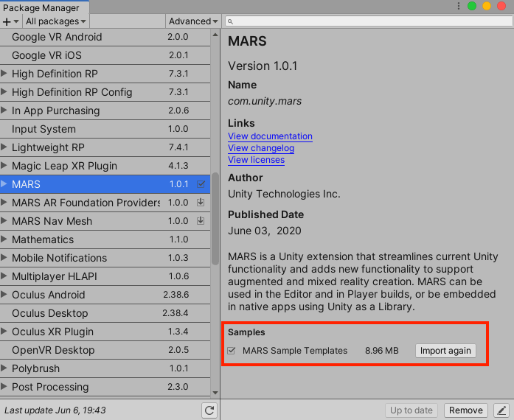Click the com.unity.mars package name

pos(265,101)
